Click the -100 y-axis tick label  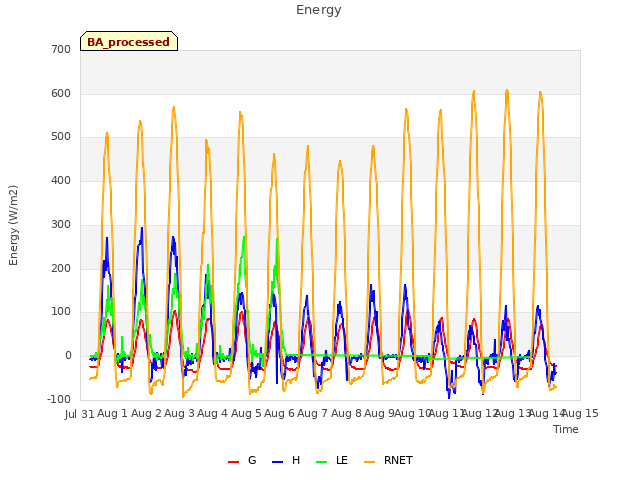(59, 399)
